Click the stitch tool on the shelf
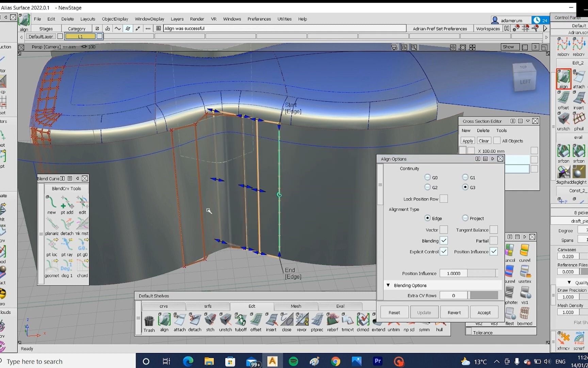This screenshot has width=588, height=368. (x=210, y=320)
